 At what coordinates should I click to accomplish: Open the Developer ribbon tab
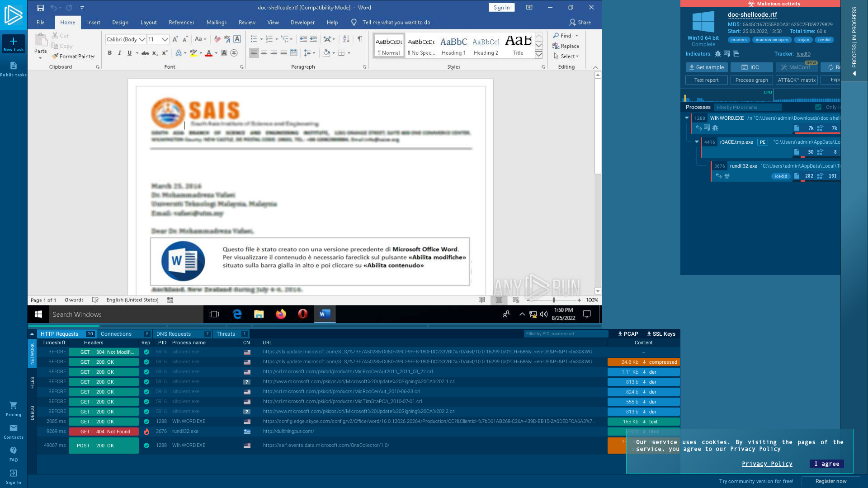point(302,23)
